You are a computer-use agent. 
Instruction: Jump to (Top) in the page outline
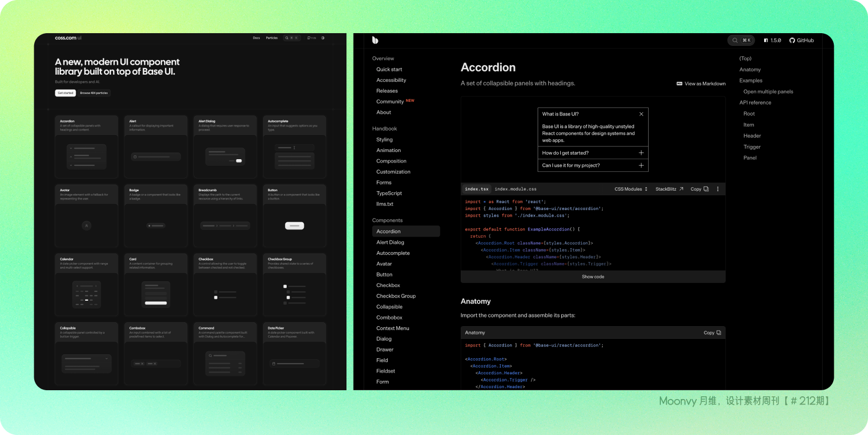[x=745, y=59]
